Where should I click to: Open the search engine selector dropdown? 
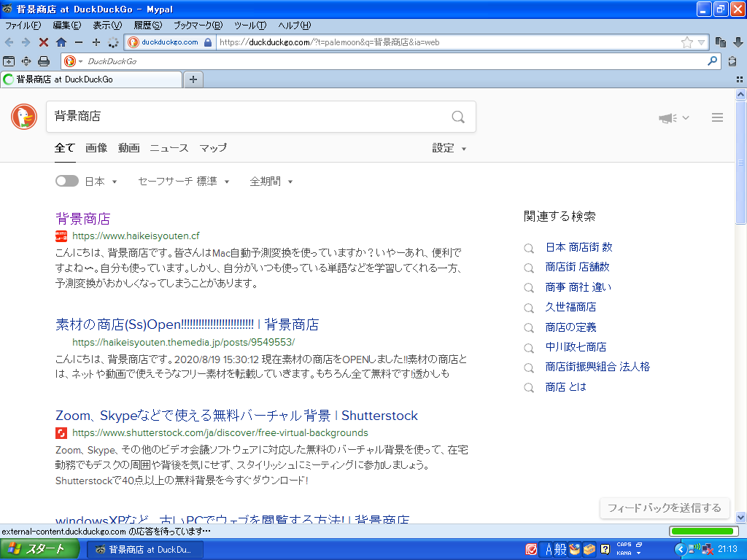pos(74,61)
